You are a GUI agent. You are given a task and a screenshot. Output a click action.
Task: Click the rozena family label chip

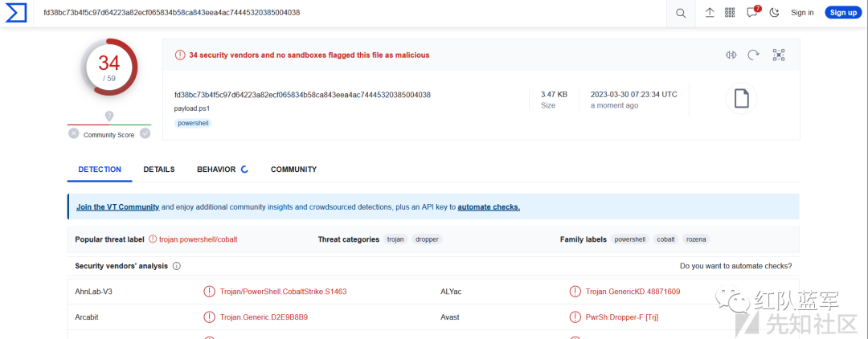696,239
